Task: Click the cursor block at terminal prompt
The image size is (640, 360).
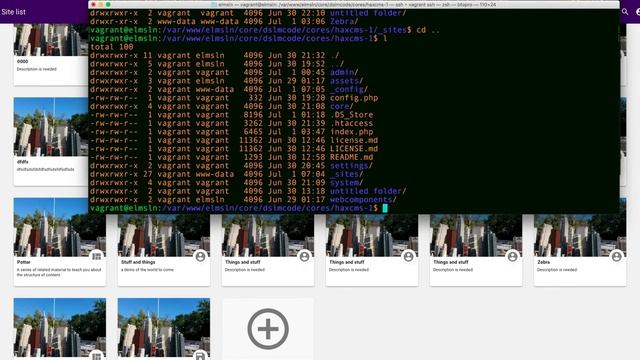Action: (385, 208)
